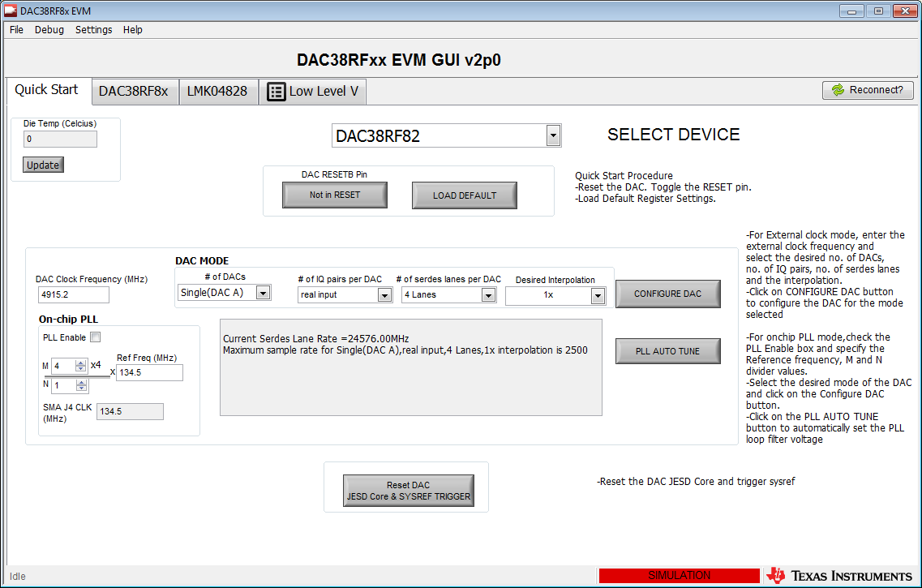Click the Texas Instruments logo
Screen dimensions: 922x588
[x=839, y=576]
